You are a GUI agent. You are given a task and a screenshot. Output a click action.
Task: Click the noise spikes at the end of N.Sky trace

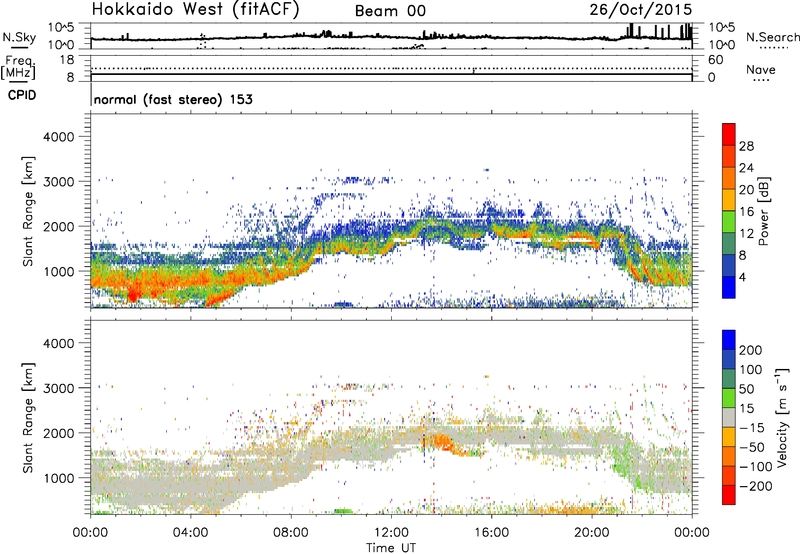[x=660, y=32]
